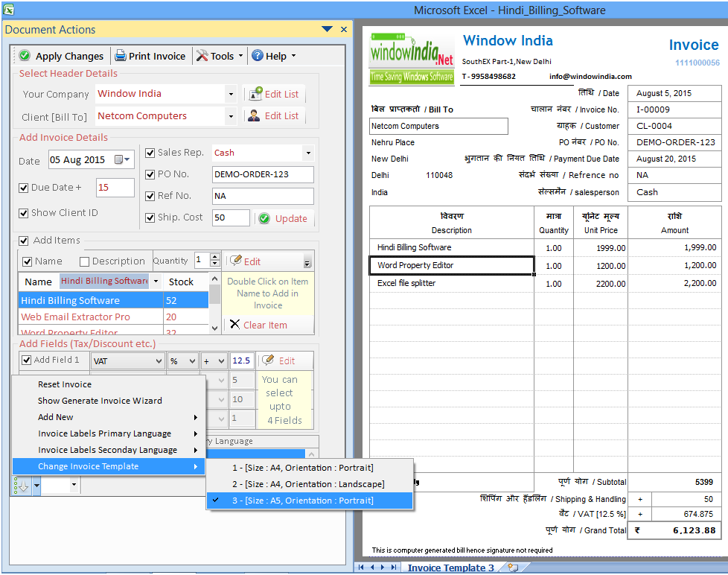Open the Add New submenu
Screen dimensions: 728x575
[x=109, y=417]
